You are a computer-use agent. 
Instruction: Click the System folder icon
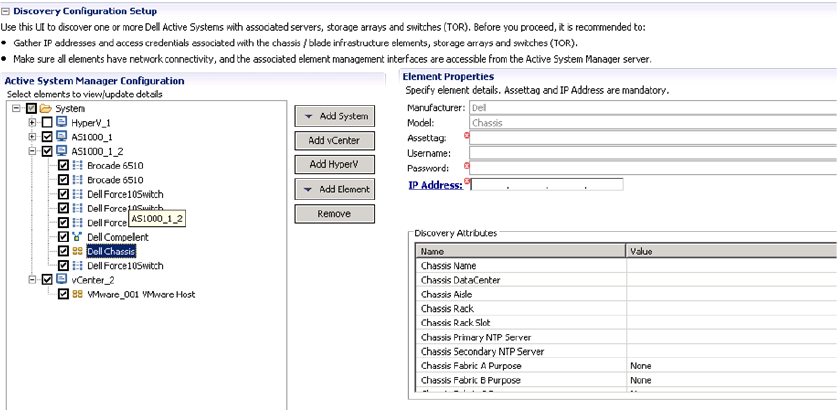(x=46, y=108)
